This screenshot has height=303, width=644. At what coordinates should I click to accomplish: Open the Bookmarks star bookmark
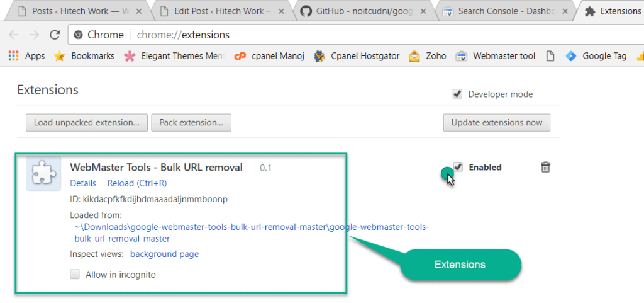(84, 56)
